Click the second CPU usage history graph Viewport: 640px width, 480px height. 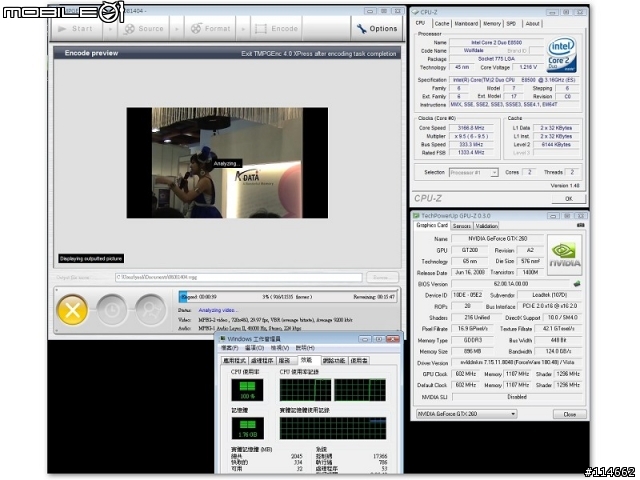(x=360, y=390)
